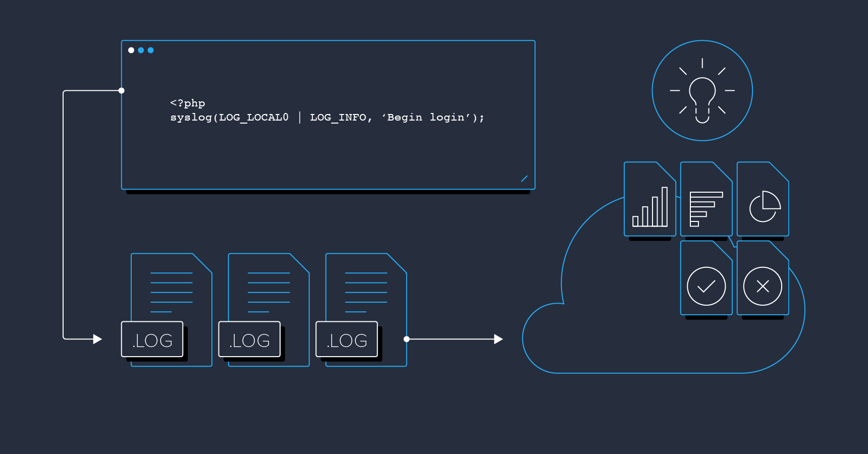Click the syslog code line in the terminal
This screenshot has height=454, width=868.
(x=327, y=118)
